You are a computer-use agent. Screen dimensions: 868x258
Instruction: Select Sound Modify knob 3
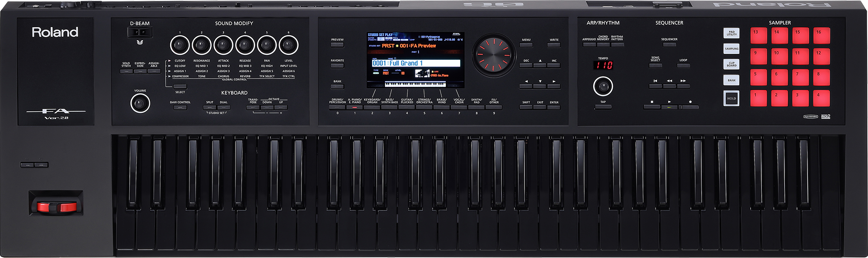223,45
